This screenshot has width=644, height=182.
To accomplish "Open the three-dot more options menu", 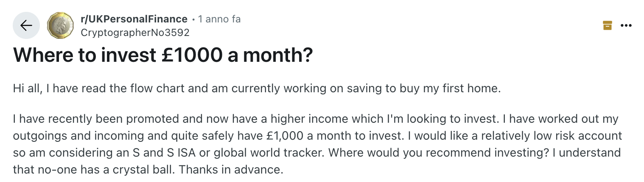I will pos(626,26).
